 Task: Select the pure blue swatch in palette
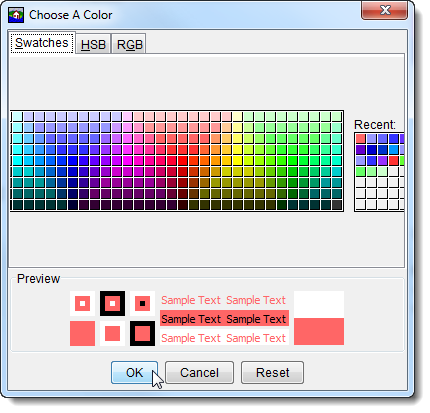pos(72,161)
